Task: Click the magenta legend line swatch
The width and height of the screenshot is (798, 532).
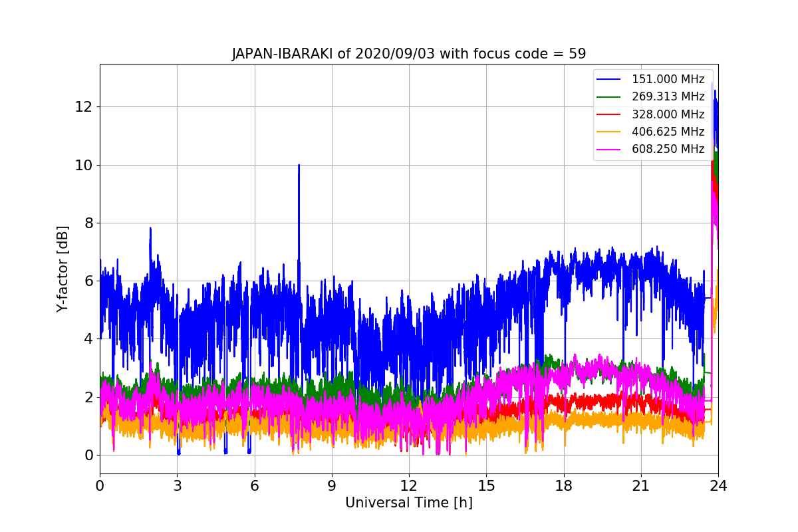Action: [609, 150]
